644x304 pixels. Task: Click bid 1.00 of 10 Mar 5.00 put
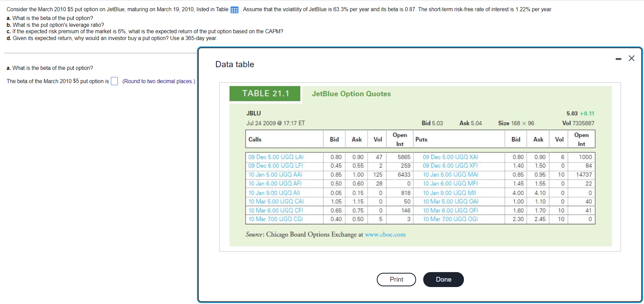tap(518, 202)
